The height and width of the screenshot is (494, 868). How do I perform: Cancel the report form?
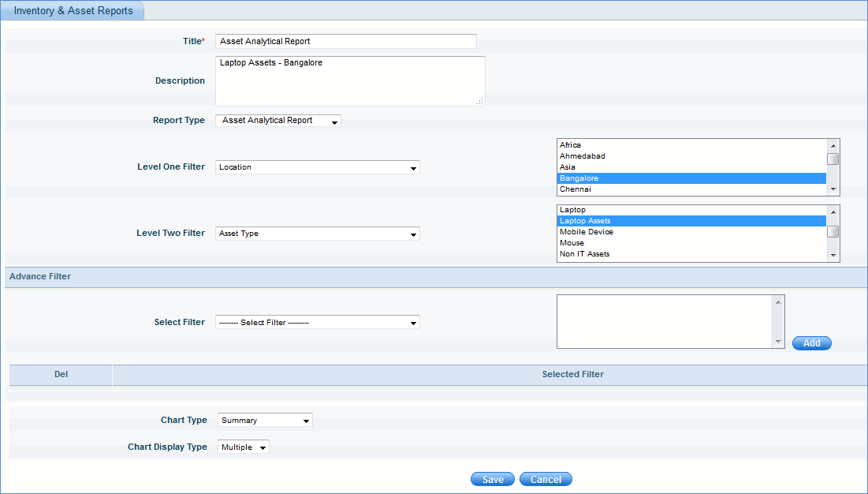tap(546, 480)
